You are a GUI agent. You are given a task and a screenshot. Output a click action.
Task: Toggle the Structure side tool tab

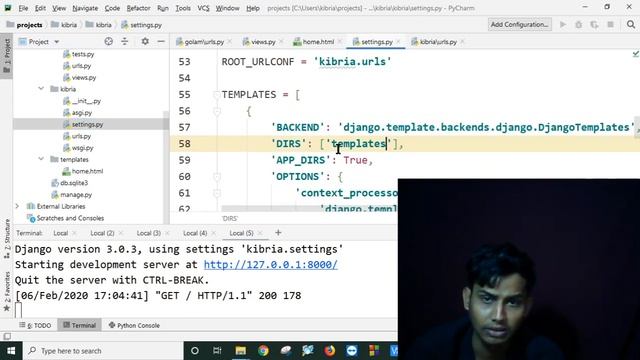coord(7,239)
